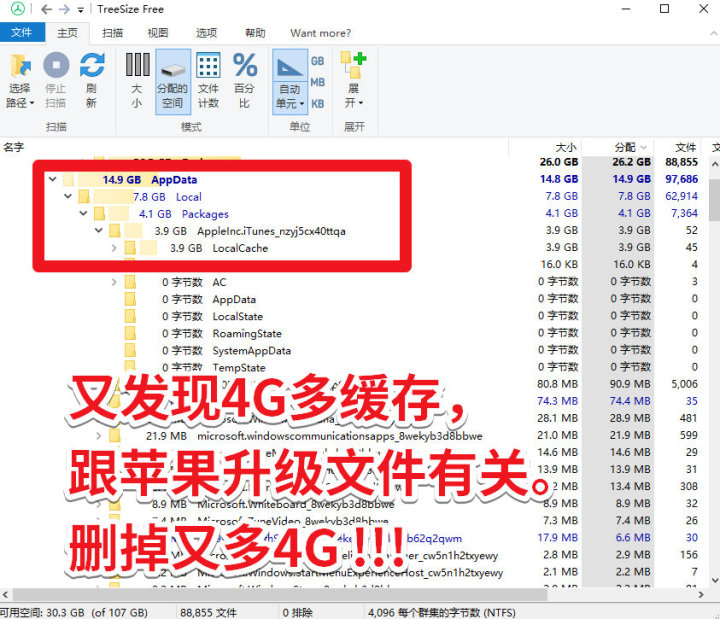Viewport: 720px width, 619px height.
Task: Open the quick access toolbar dropdown arrow
Action: (x=80, y=10)
